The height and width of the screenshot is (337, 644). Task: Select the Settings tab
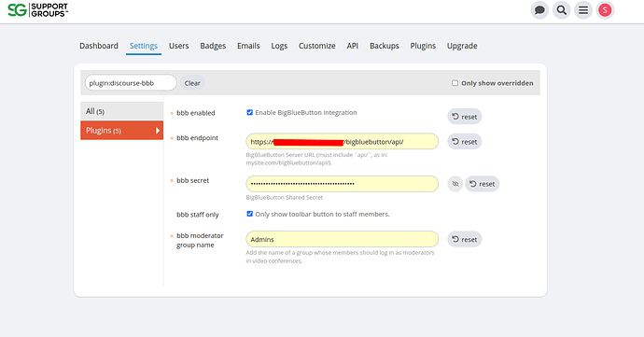click(x=144, y=46)
